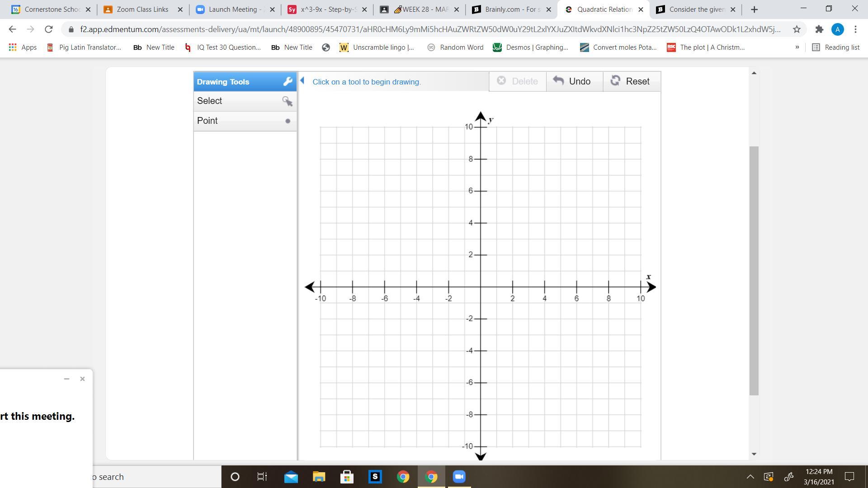Viewport: 868px width, 488px height.
Task: Expand hidden bookmarks chevron
Action: [x=797, y=47]
